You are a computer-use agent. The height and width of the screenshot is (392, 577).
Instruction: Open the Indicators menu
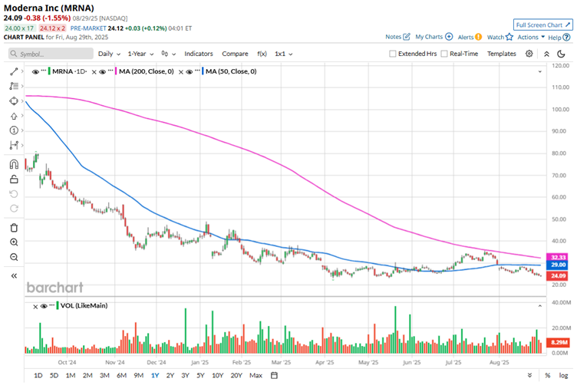[x=199, y=54]
